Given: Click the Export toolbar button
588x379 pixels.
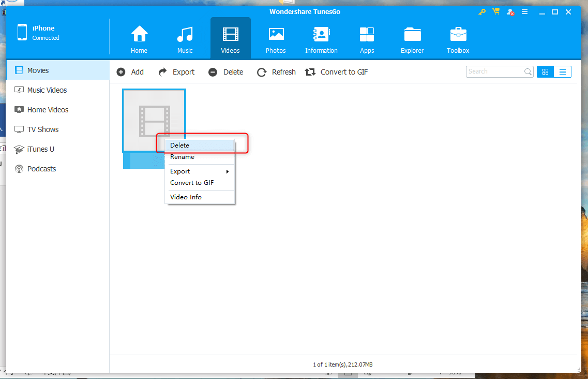Looking at the screenshot, I should coord(177,72).
